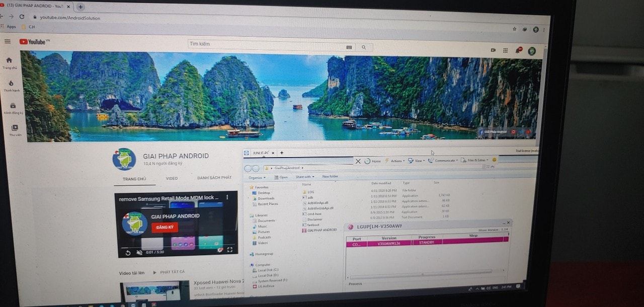Screen dimensions: 644x307
Task: Reload the page in browser
Action: [x=21, y=17]
